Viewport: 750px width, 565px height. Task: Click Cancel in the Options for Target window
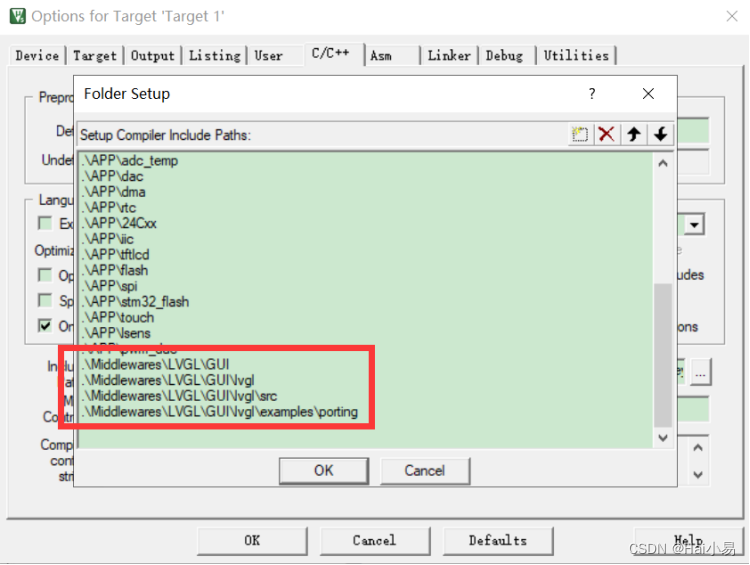click(x=375, y=541)
